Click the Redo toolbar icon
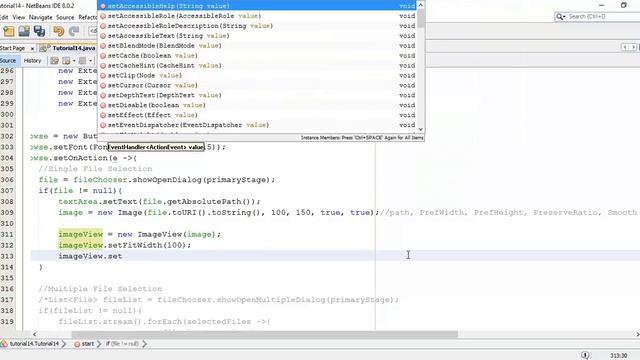The image size is (640, 360). (x=74, y=31)
